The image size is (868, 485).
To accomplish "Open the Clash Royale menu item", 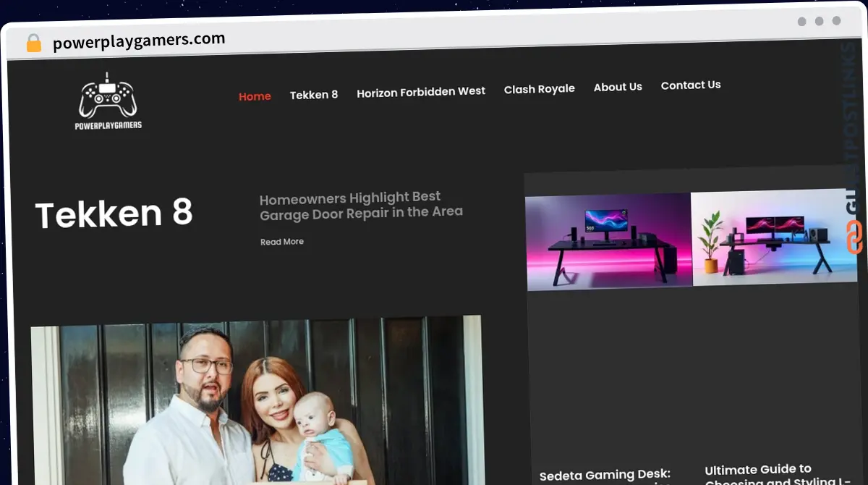I will click(540, 89).
